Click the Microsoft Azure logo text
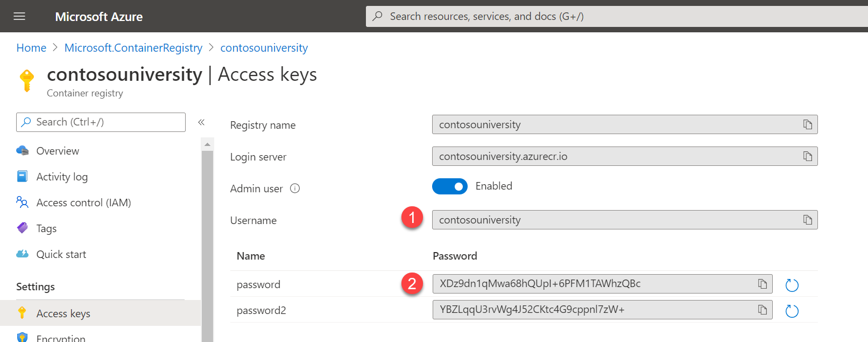 99,17
